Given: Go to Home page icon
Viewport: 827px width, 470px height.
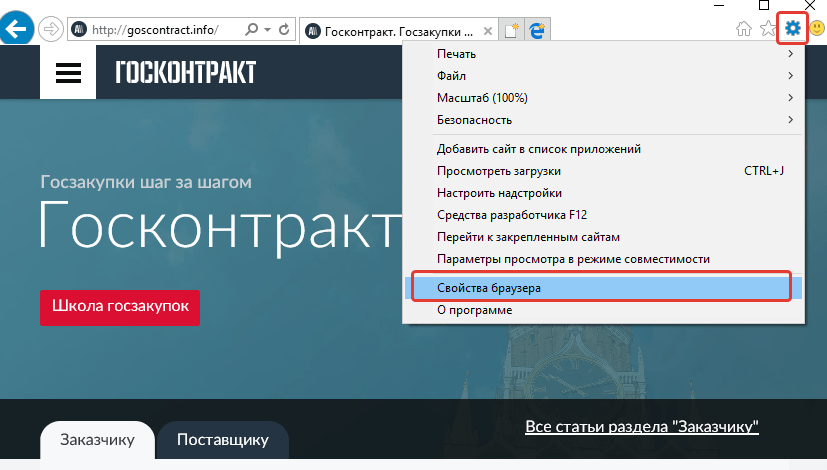Looking at the screenshot, I should point(744,29).
